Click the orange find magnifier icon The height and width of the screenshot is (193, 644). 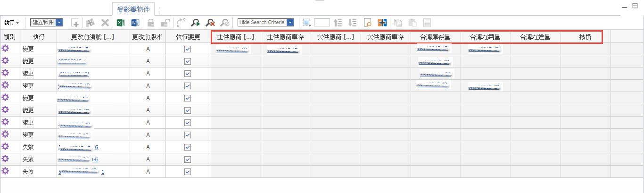point(368,23)
